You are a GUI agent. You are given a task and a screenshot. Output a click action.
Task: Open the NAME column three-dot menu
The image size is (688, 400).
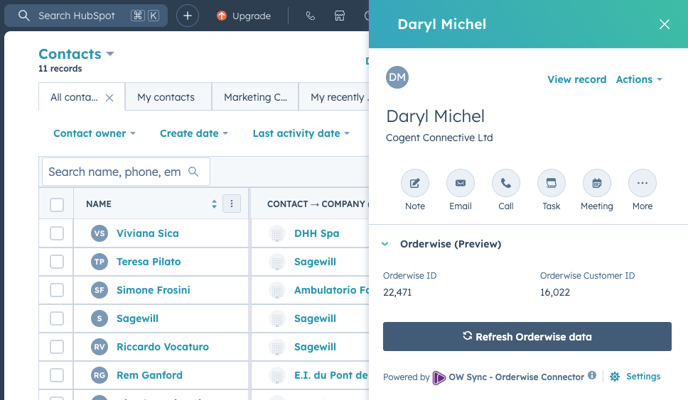232,204
